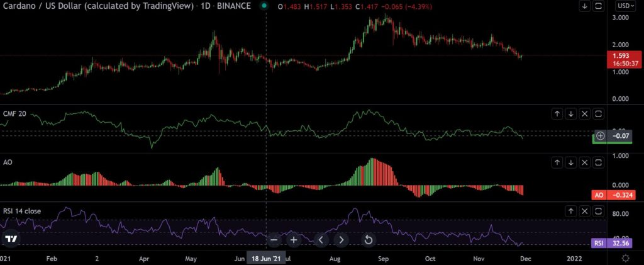Move the RSI pane up
Viewport: 644px width, 265px height.
click(571, 211)
